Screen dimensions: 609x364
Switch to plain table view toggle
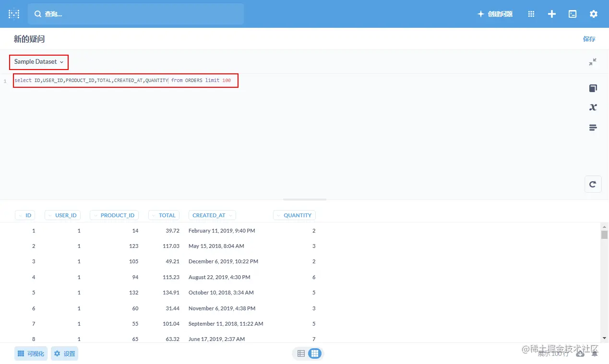[301, 353]
